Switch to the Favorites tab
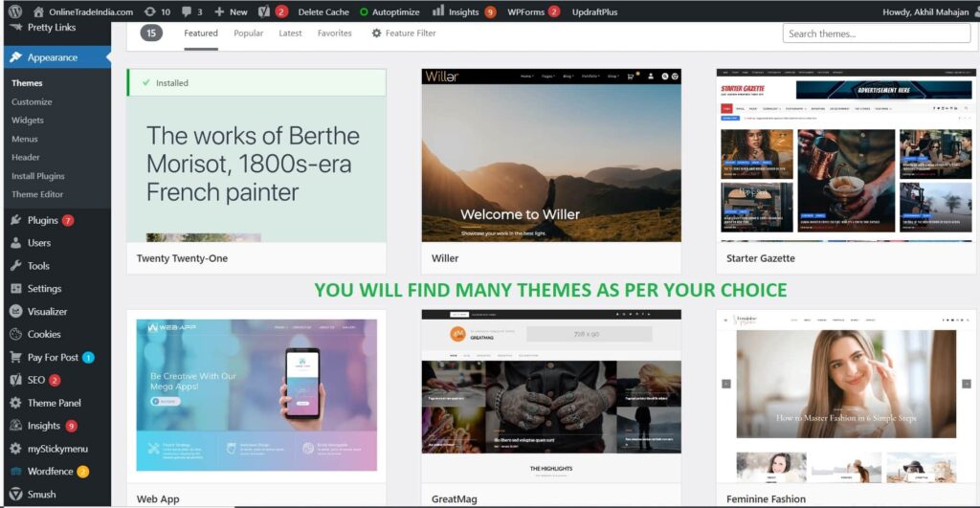This screenshot has height=508, width=980. [334, 33]
